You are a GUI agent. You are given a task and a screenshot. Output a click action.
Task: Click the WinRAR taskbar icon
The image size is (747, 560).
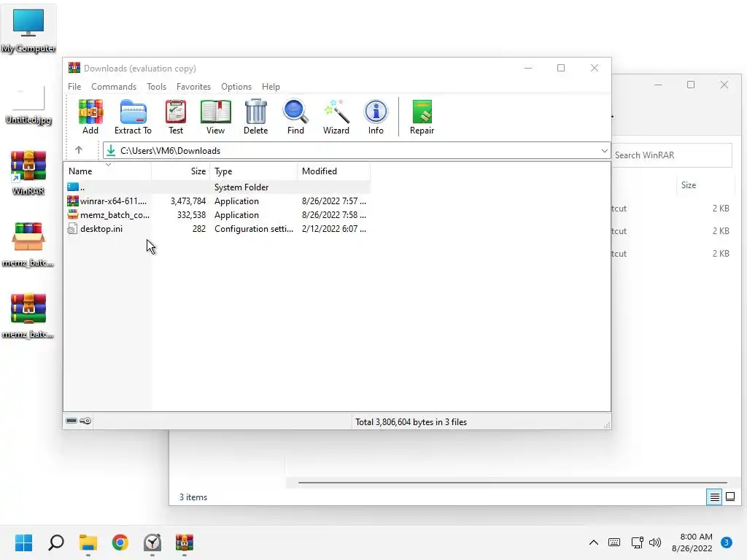(x=185, y=542)
